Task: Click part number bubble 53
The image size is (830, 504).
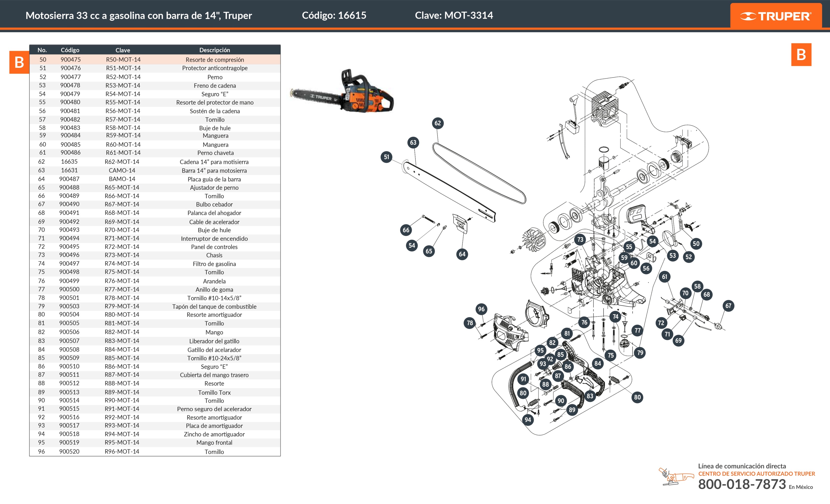Action: (672, 255)
